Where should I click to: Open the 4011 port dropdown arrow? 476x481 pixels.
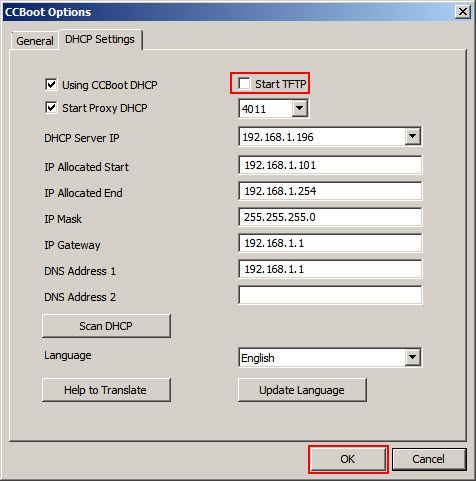point(299,108)
